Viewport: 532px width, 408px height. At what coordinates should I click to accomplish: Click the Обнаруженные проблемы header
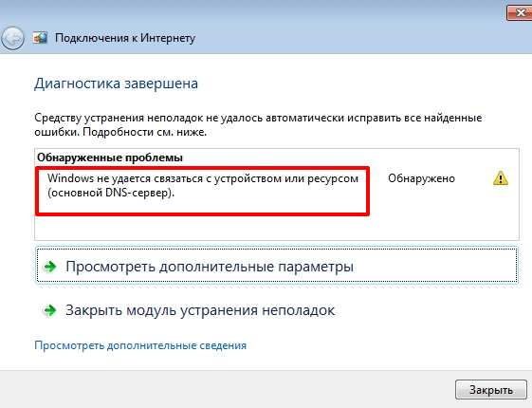[x=110, y=158]
